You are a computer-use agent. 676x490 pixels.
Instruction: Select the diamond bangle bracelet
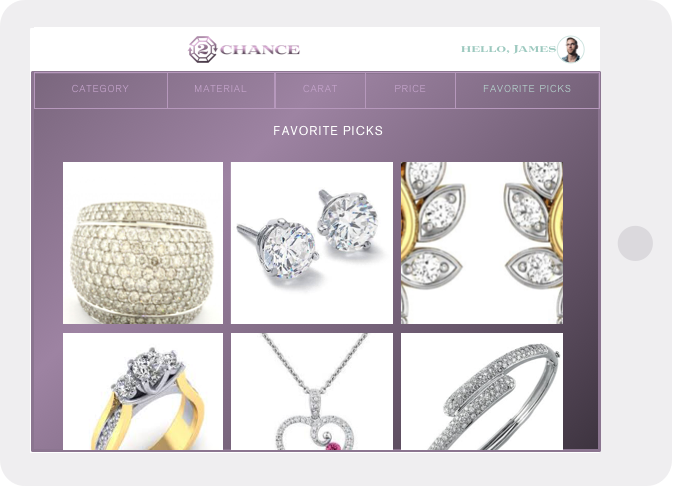coord(482,391)
